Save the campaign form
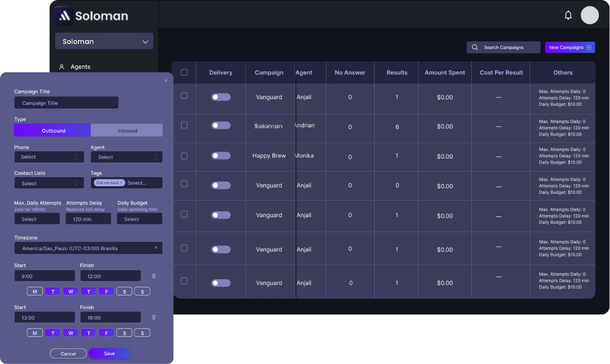 (x=109, y=353)
